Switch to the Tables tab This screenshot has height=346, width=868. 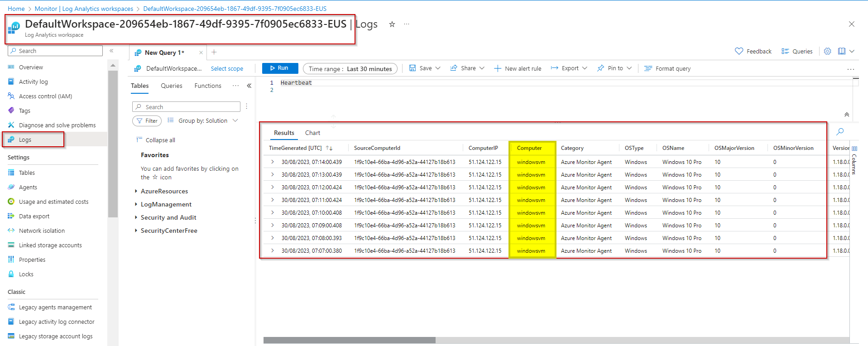(139, 86)
